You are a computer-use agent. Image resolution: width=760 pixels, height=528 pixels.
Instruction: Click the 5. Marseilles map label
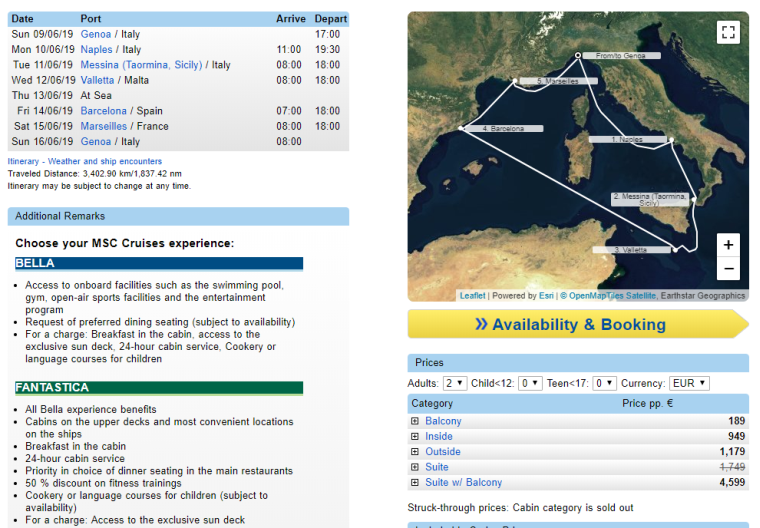[558, 81]
